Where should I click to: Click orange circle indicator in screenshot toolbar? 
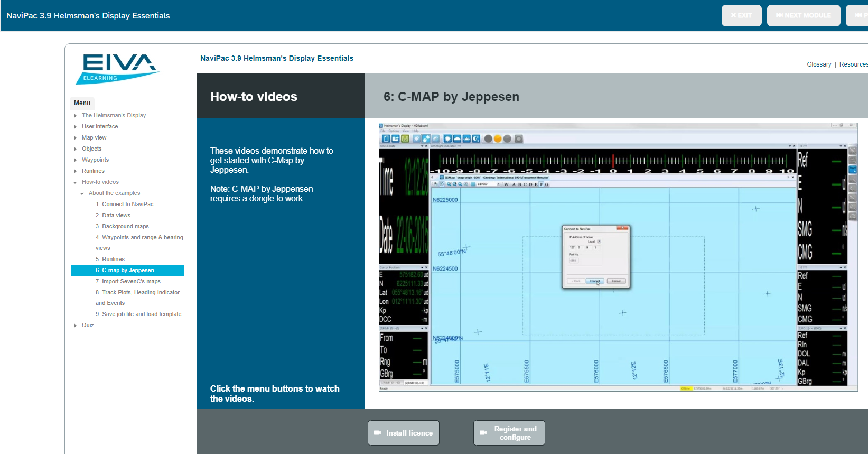498,138
